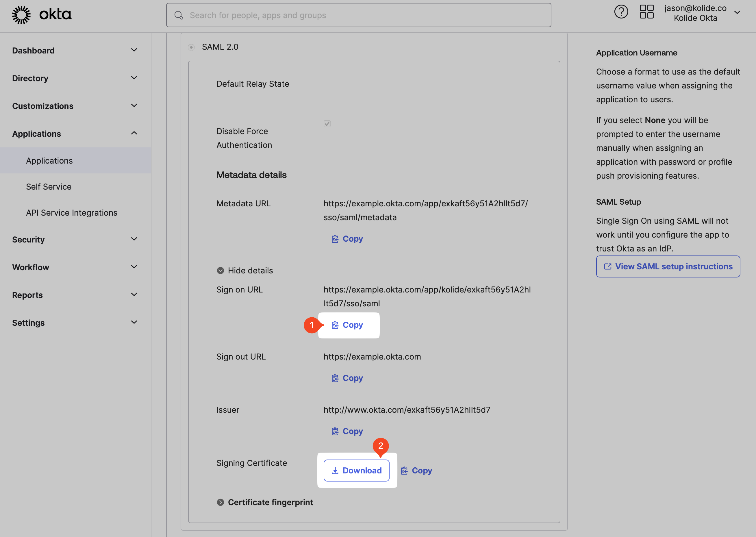756x537 pixels.
Task: Click the Default Relay State label
Action: click(253, 84)
